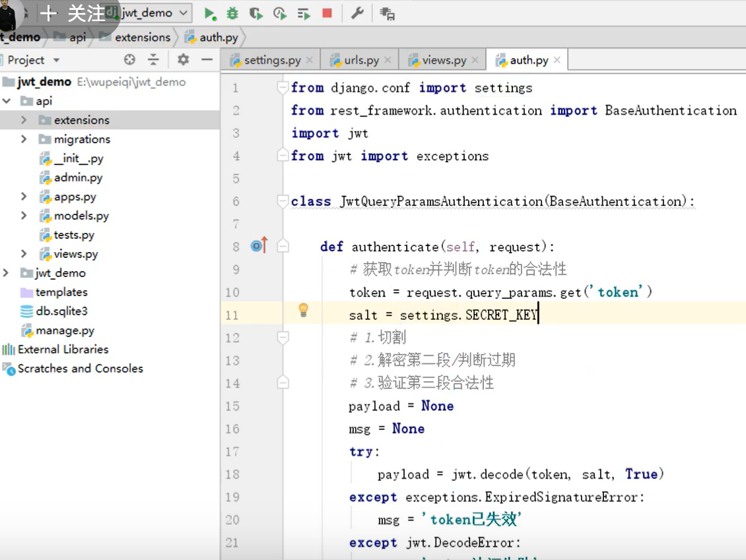Select manage.py in the project tree
746x560 pixels.
(65, 330)
